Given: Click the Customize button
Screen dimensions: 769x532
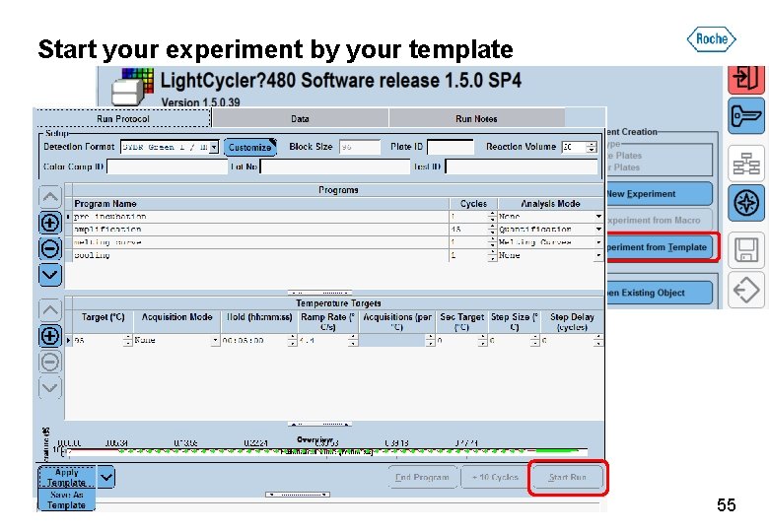Looking at the screenshot, I should pyautogui.click(x=250, y=147).
